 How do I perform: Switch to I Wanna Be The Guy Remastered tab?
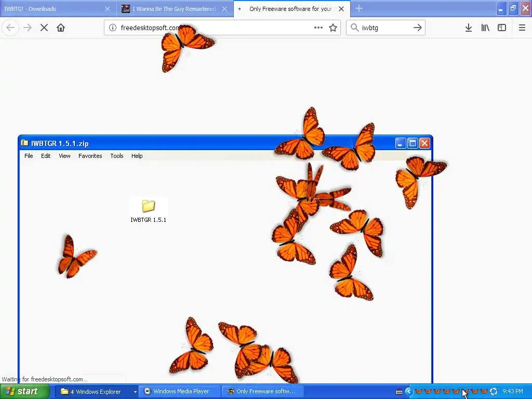(175, 9)
